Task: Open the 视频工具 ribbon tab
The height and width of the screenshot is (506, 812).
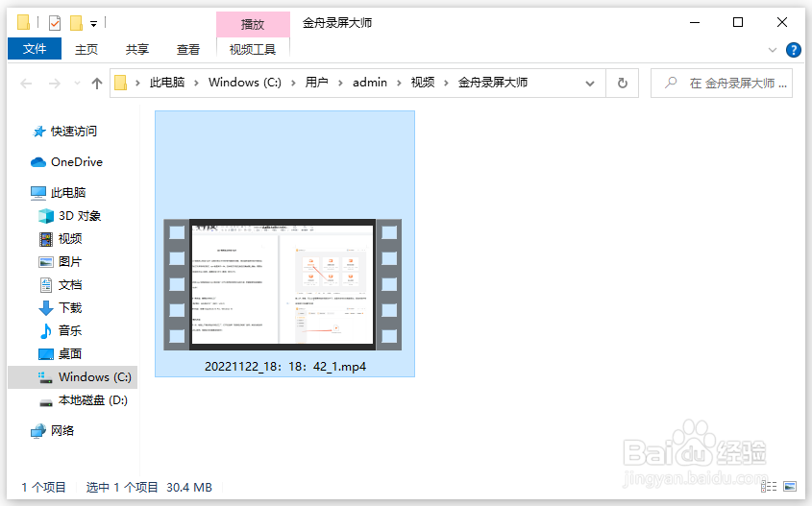Action: click(253, 49)
